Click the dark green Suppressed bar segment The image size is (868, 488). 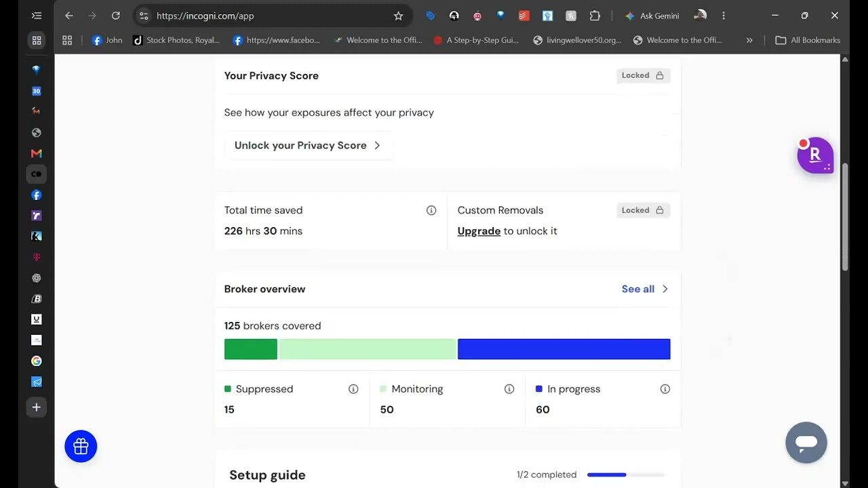click(x=251, y=349)
